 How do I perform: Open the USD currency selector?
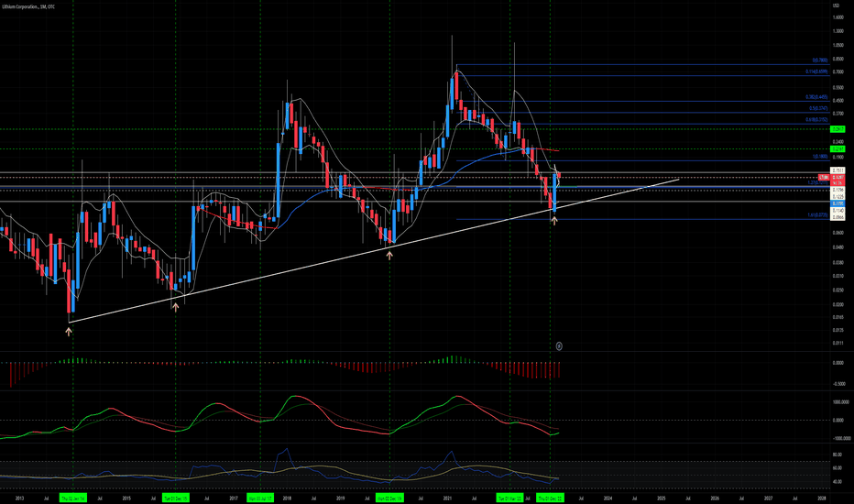tap(836, 5)
